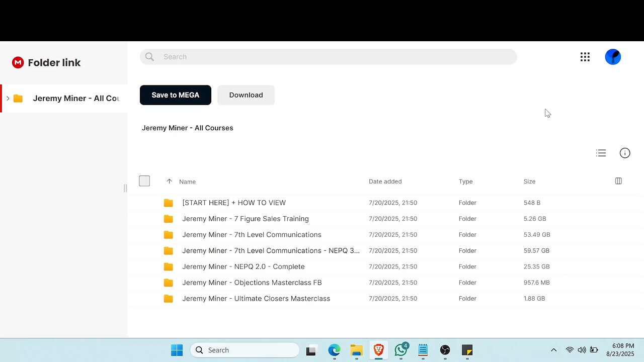Sort files by Date added column
644x362 pixels.
pos(385,182)
